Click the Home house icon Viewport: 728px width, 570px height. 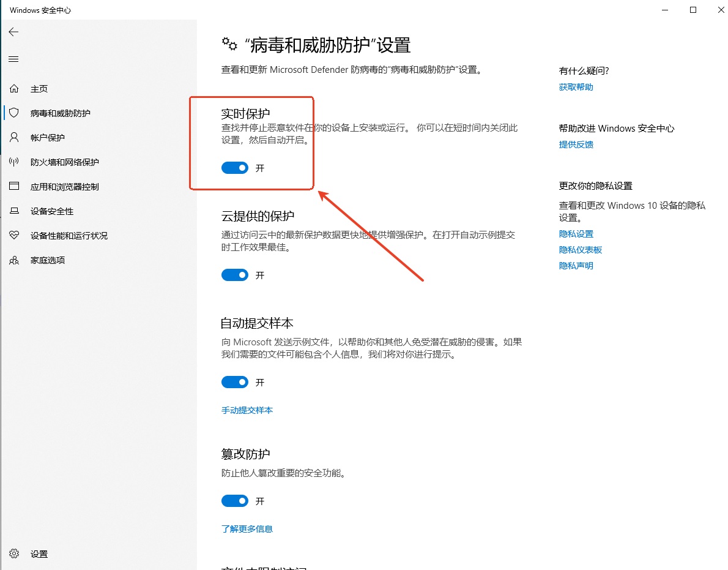click(x=14, y=89)
